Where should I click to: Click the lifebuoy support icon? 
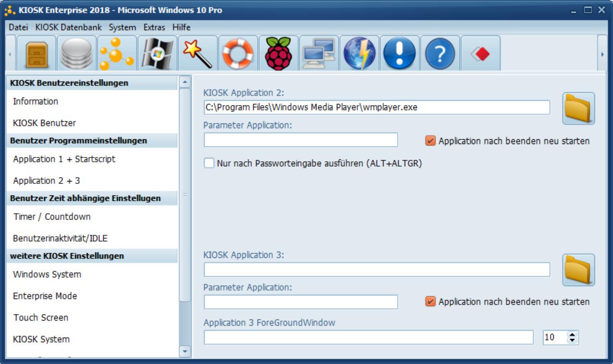238,53
